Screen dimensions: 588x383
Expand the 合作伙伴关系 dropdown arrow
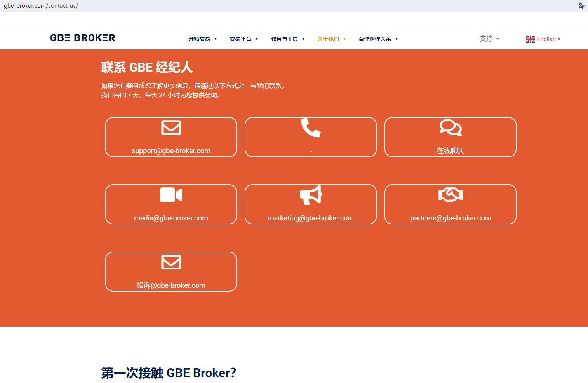[397, 39]
